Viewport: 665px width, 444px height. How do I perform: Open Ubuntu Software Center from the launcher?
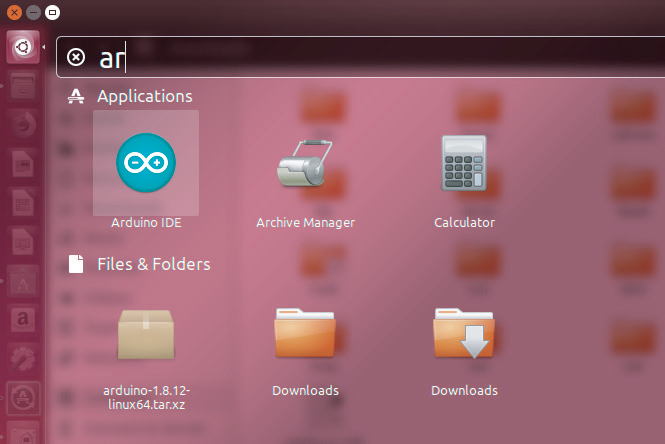(x=23, y=281)
